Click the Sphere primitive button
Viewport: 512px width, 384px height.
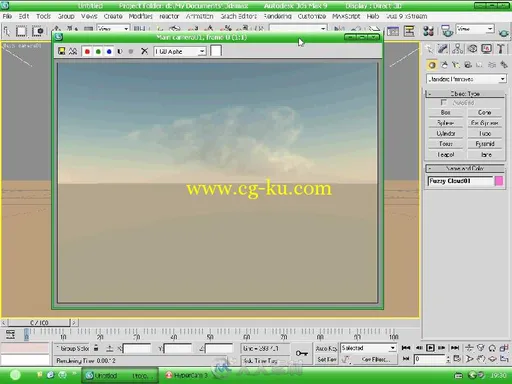click(x=446, y=123)
